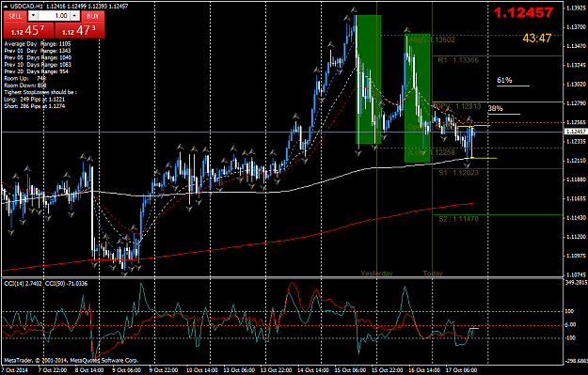
Task: Click the 43:47 candle countdown timer
Action: (x=537, y=38)
